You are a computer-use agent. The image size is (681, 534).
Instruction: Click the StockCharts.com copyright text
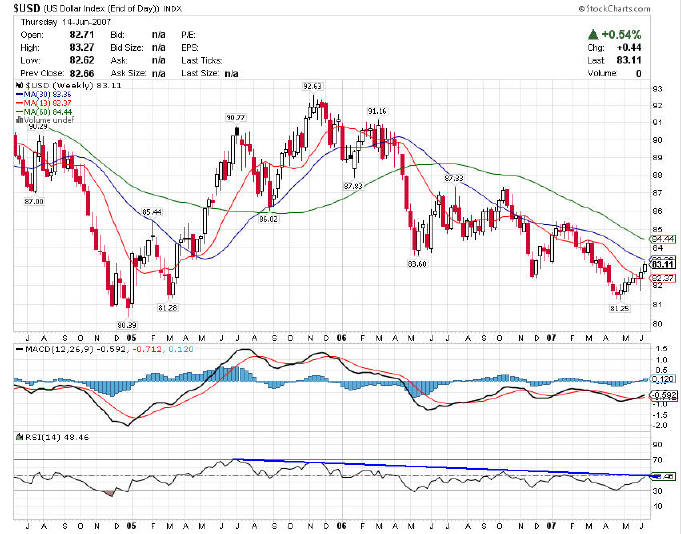[x=614, y=9]
